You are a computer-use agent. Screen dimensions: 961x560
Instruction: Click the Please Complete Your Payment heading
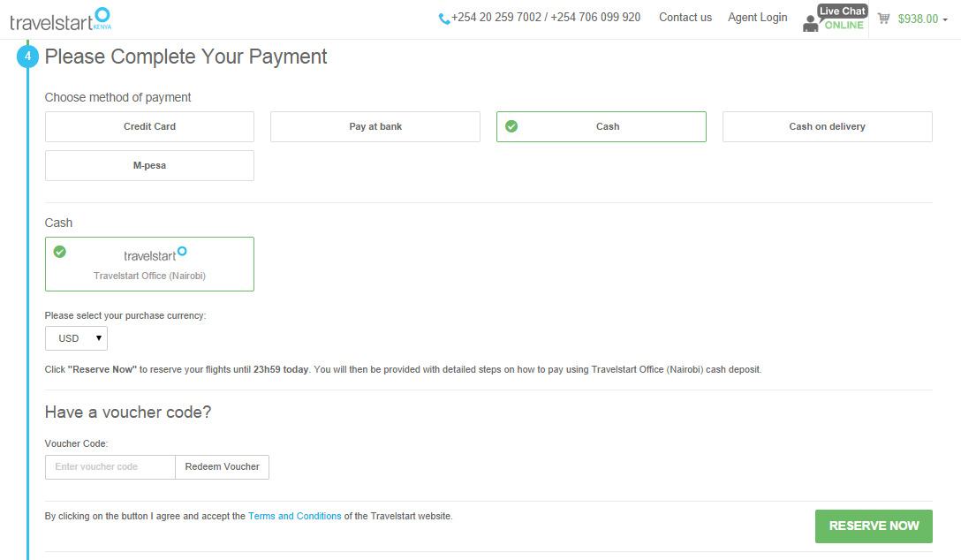click(185, 57)
